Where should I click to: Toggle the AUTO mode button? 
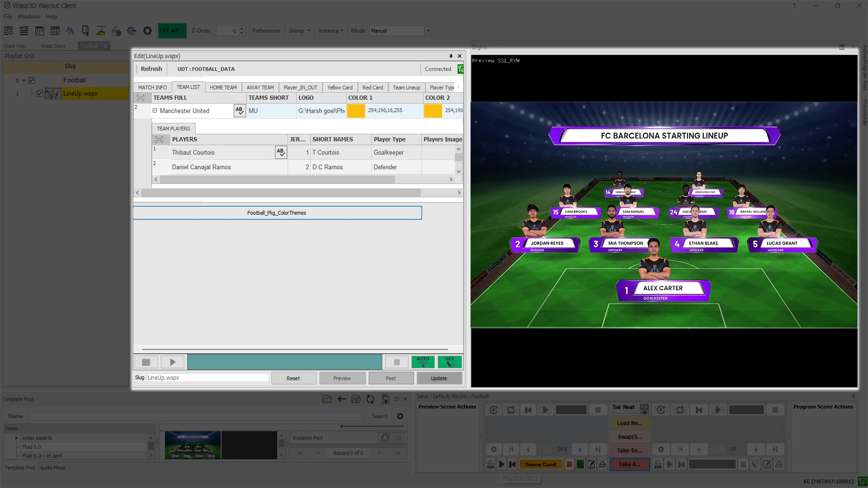tap(422, 361)
